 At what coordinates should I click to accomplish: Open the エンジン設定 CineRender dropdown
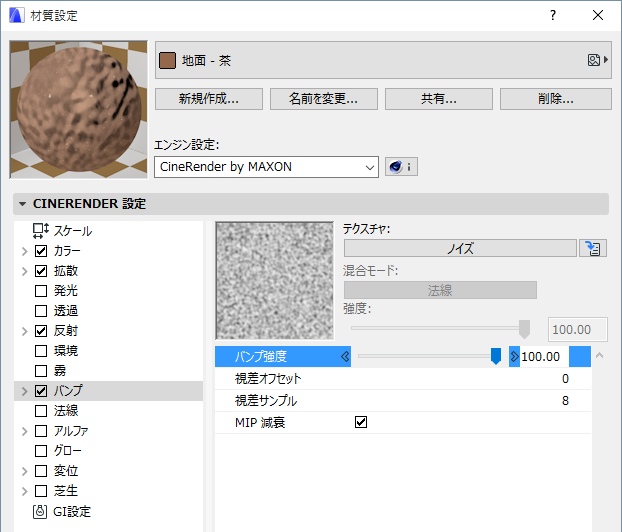click(x=266, y=167)
